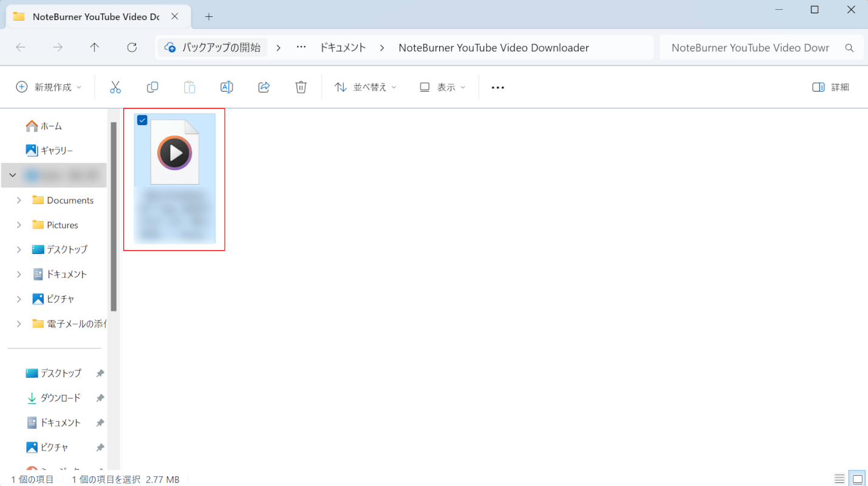Click the Share icon in toolbar
Viewport: 868px width, 486px height.
(264, 87)
